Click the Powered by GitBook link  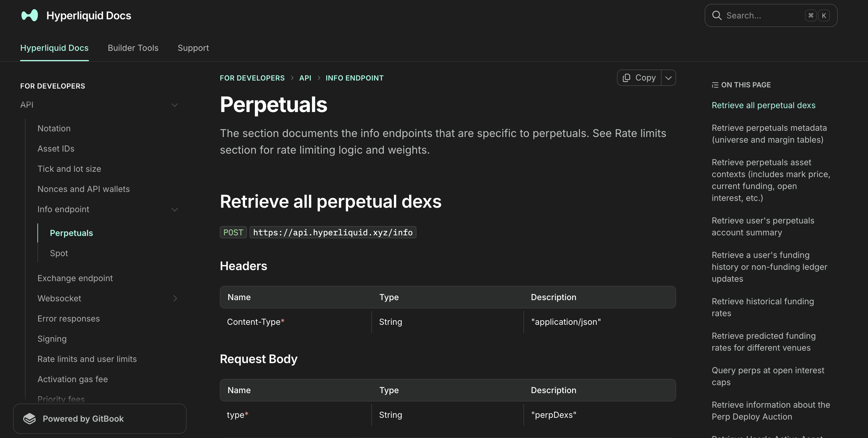100,418
